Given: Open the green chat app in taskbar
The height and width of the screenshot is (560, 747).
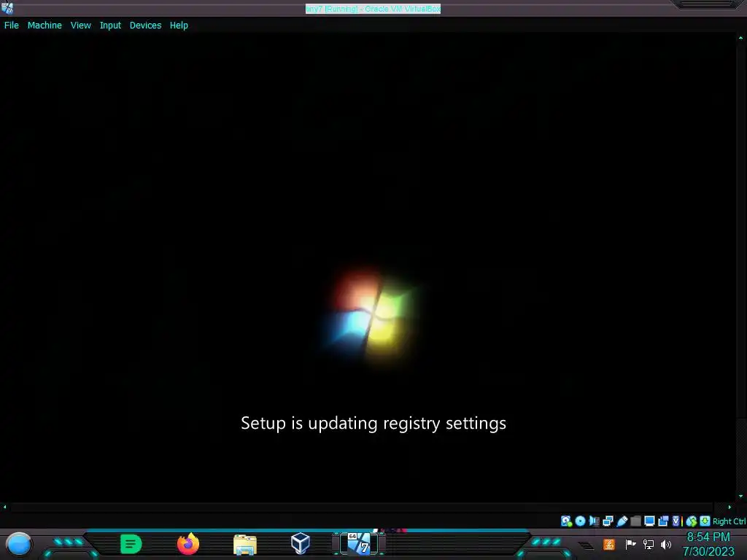Looking at the screenshot, I should (131, 544).
